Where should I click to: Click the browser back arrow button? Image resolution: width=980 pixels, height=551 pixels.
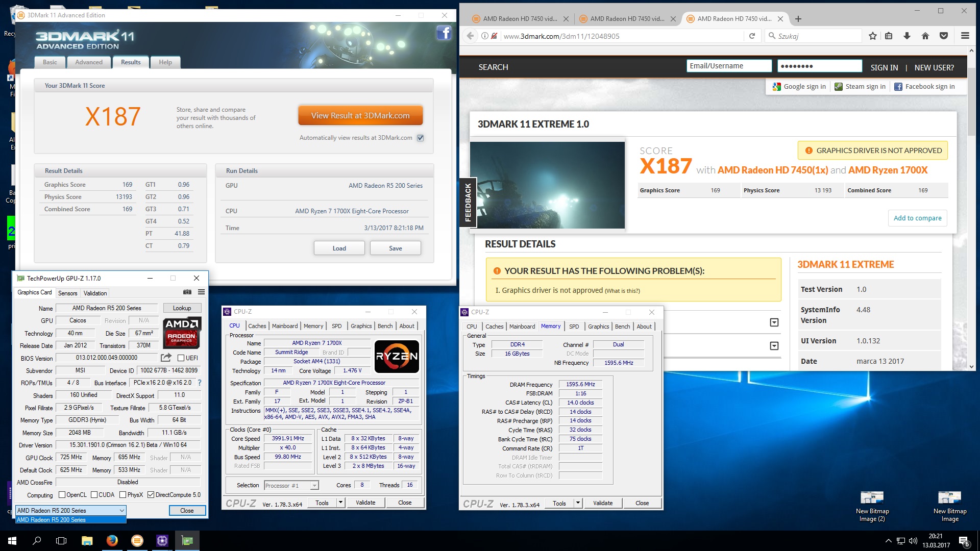tap(470, 36)
